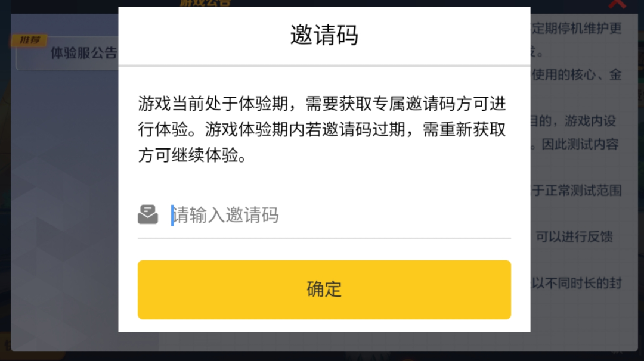The width and height of the screenshot is (644, 361).
Task: Click the orange 推荐 badge
Action: [29, 40]
